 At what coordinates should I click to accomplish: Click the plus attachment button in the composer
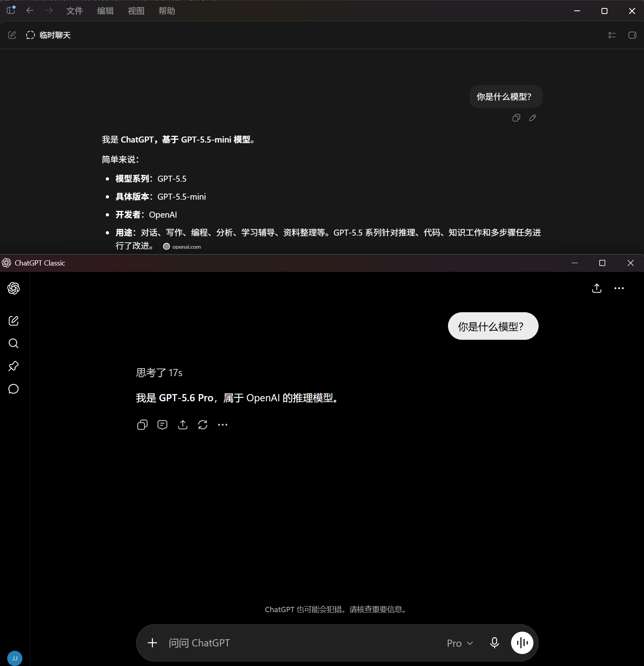click(x=152, y=643)
